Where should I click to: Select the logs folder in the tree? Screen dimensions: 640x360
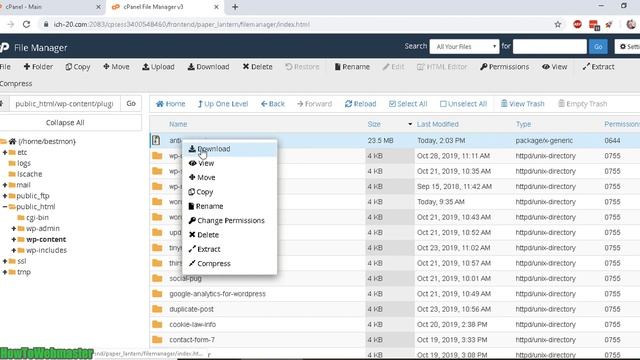coord(24,163)
